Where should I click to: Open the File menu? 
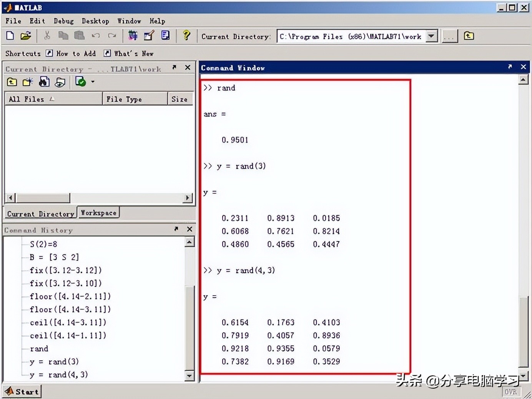[x=13, y=21]
